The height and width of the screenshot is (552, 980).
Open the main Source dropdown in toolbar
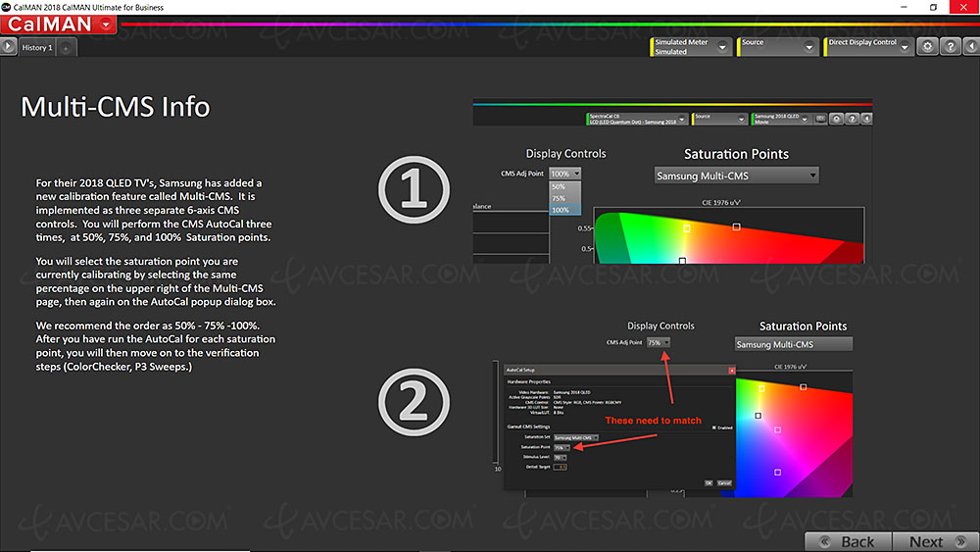pos(777,47)
